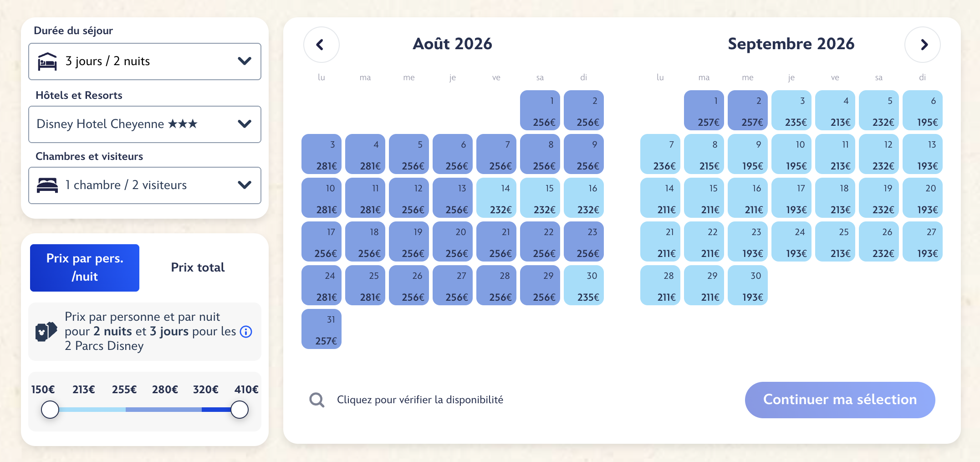This screenshot has height=462, width=980.
Task: Click the info icon beside price description
Action: (246, 332)
